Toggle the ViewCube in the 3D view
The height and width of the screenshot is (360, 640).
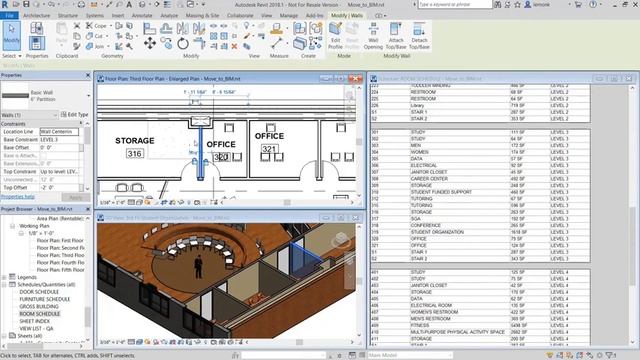340,240
